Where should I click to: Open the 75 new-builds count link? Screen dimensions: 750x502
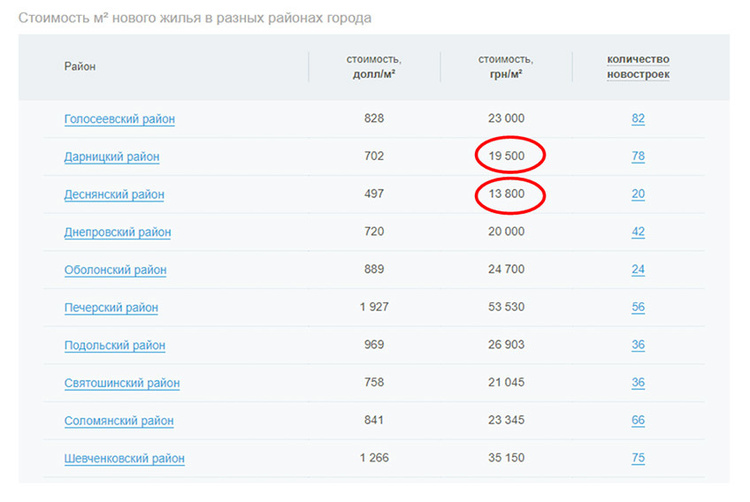pos(638,458)
